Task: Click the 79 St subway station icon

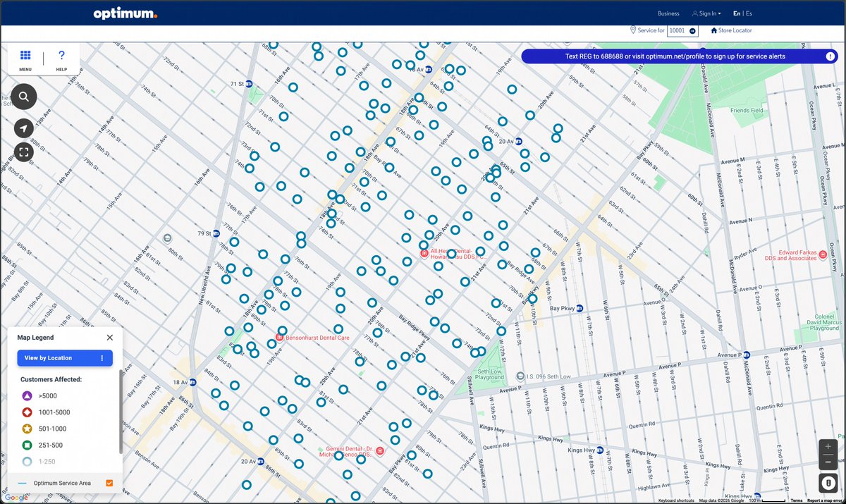Action: coord(216,233)
